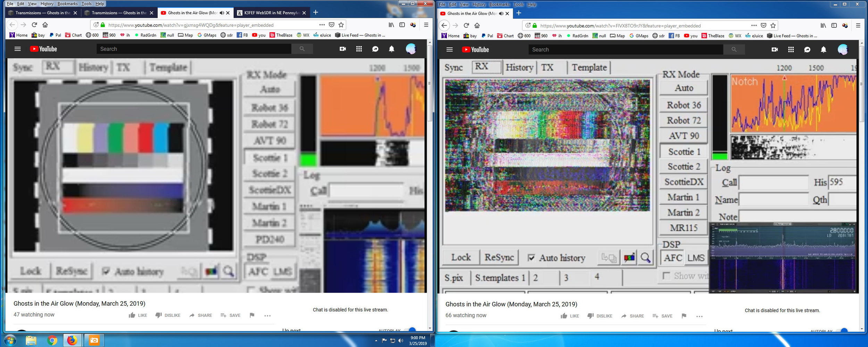Click taskbar clock showing 9:00 PM
Viewport: 868px width, 347px height.
(x=418, y=340)
